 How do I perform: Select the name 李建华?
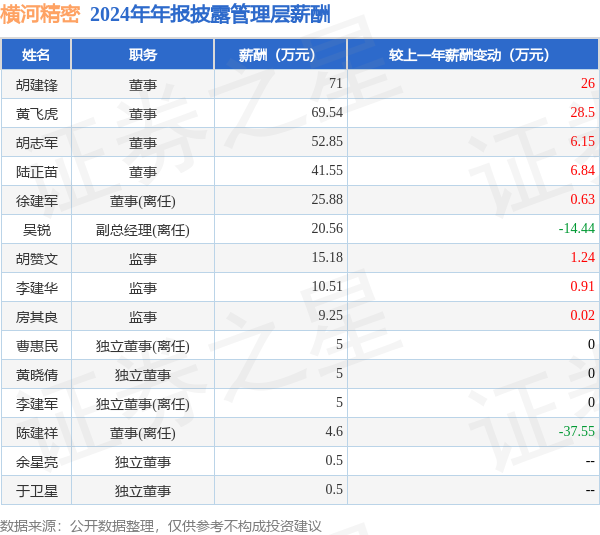coord(37,288)
